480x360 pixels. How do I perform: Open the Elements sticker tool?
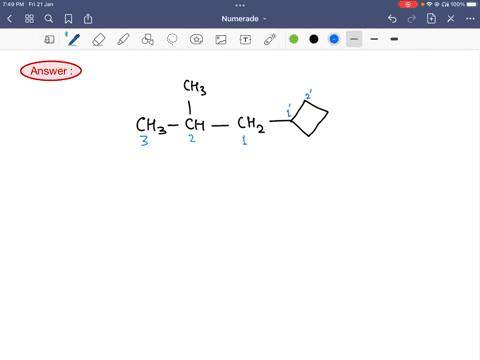coord(196,40)
